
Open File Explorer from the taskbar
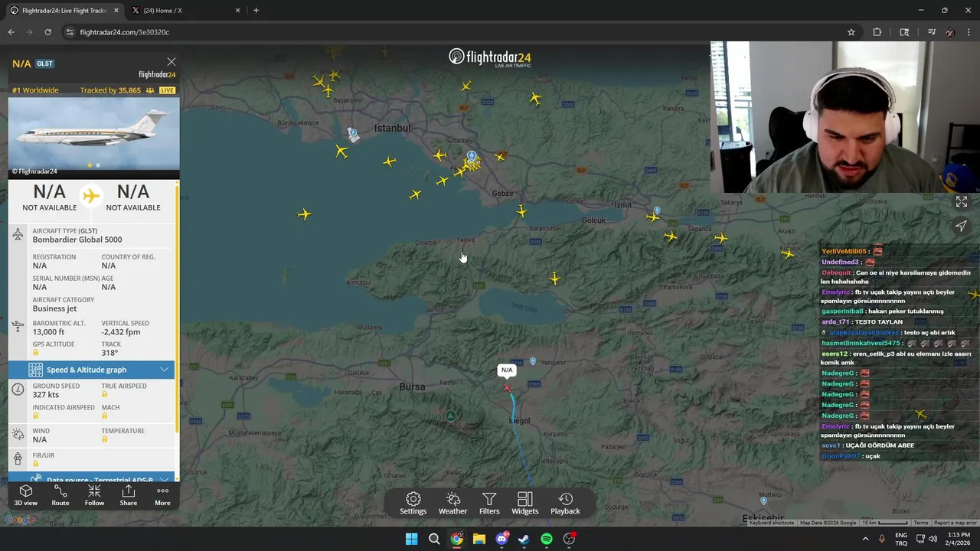click(479, 539)
